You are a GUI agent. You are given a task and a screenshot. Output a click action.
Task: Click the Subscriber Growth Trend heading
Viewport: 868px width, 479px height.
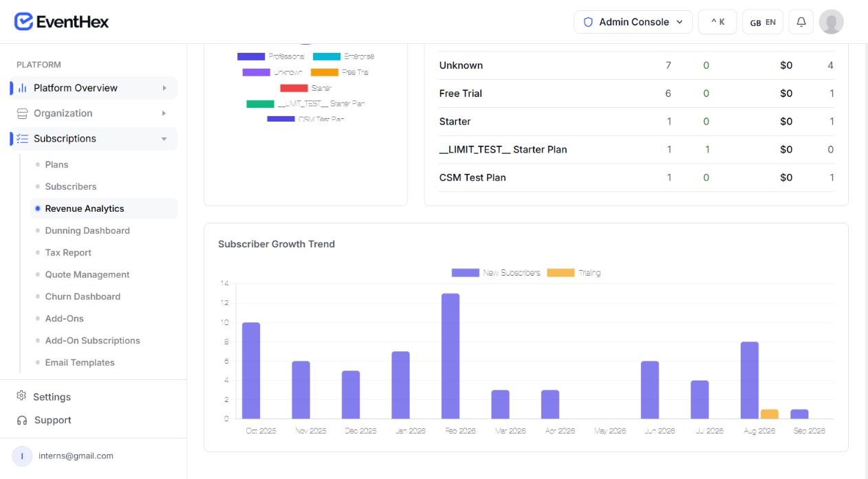276,244
